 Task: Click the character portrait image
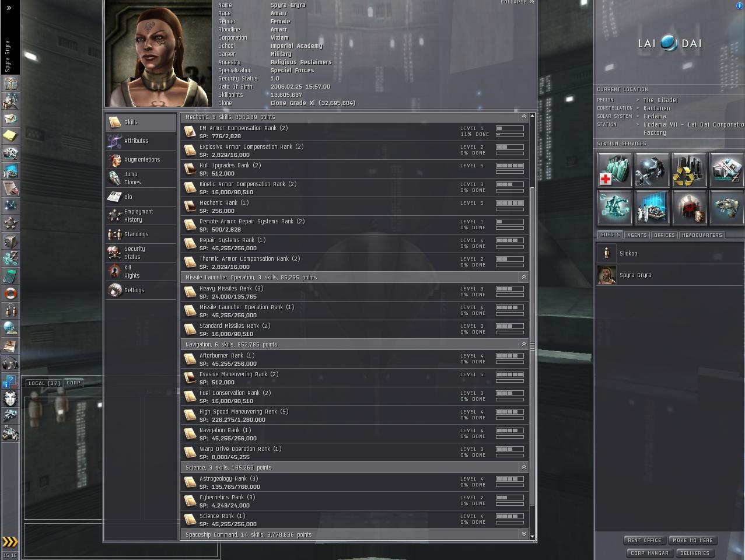(158, 53)
